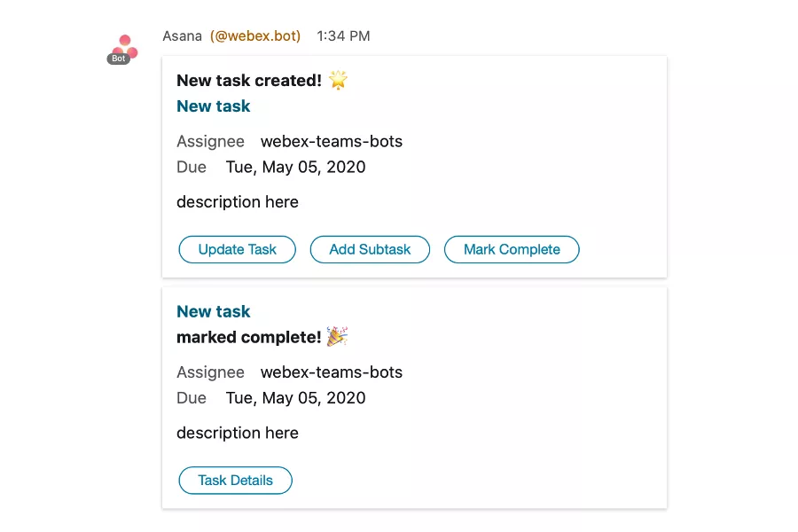Click the party popper emoji after marked complete

point(337,337)
